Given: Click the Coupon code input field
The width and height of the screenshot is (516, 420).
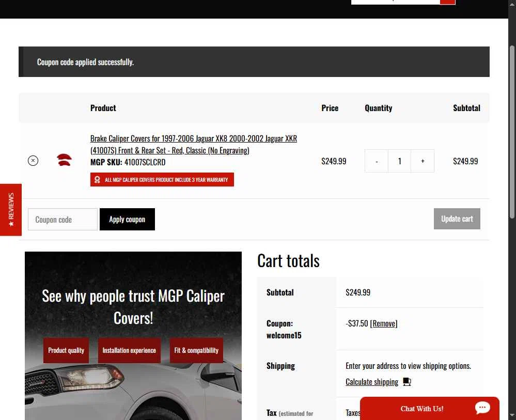Looking at the screenshot, I should [62, 219].
